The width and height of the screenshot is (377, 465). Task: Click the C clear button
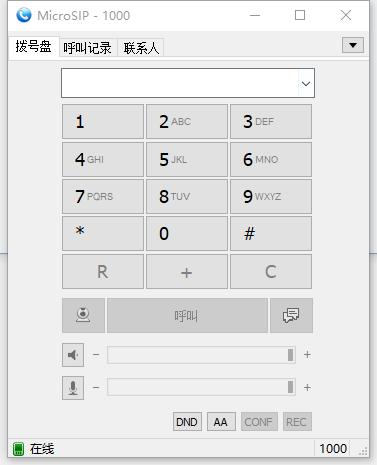click(x=271, y=272)
